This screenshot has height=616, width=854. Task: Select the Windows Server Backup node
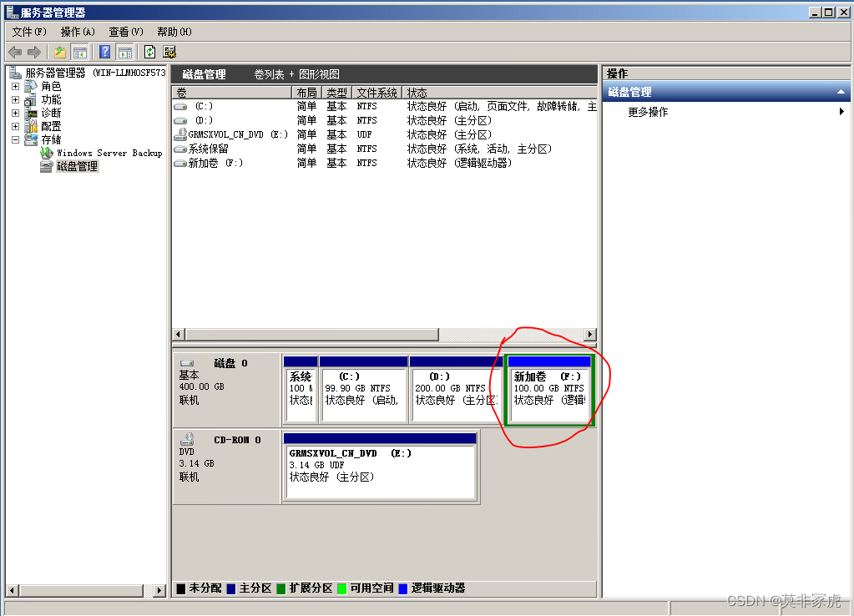pos(109,153)
